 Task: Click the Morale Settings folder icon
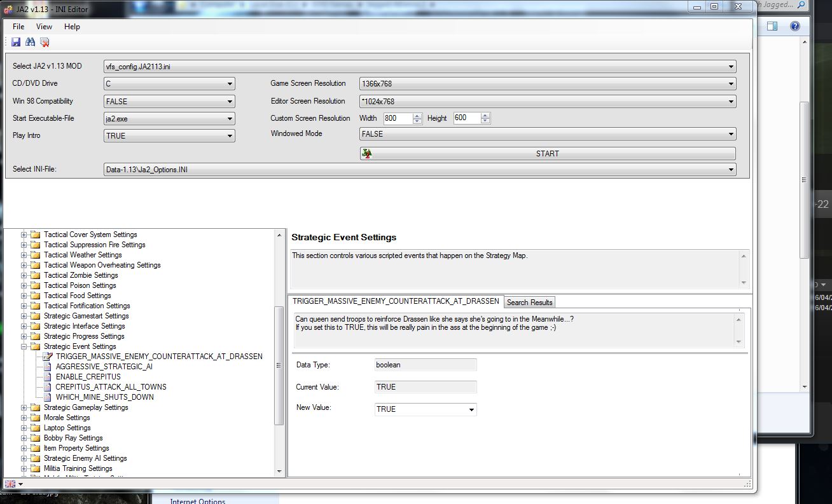pyautogui.click(x=36, y=418)
